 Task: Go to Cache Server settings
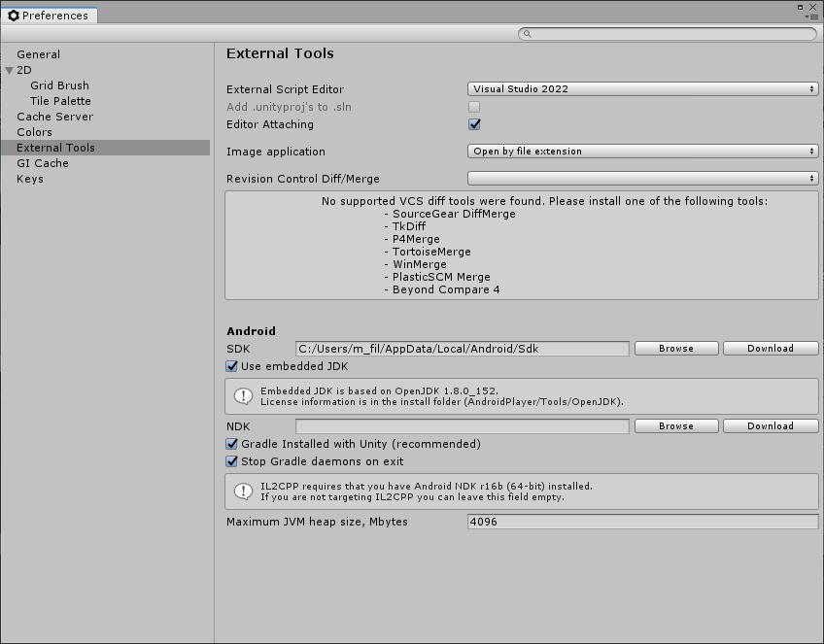pyautogui.click(x=54, y=117)
